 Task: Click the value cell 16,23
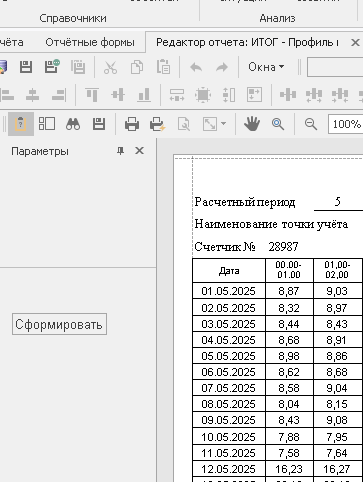(x=289, y=469)
